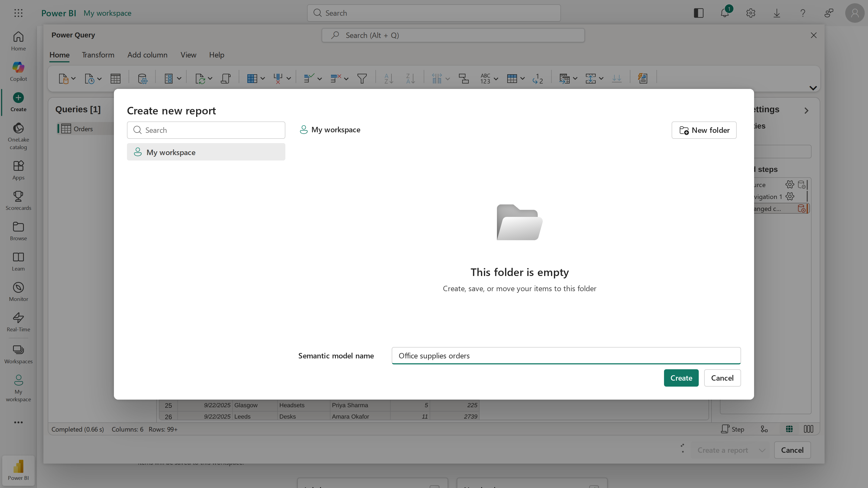Open the Monitor sidebar item
The width and height of the screenshot is (868, 488).
[x=18, y=292]
